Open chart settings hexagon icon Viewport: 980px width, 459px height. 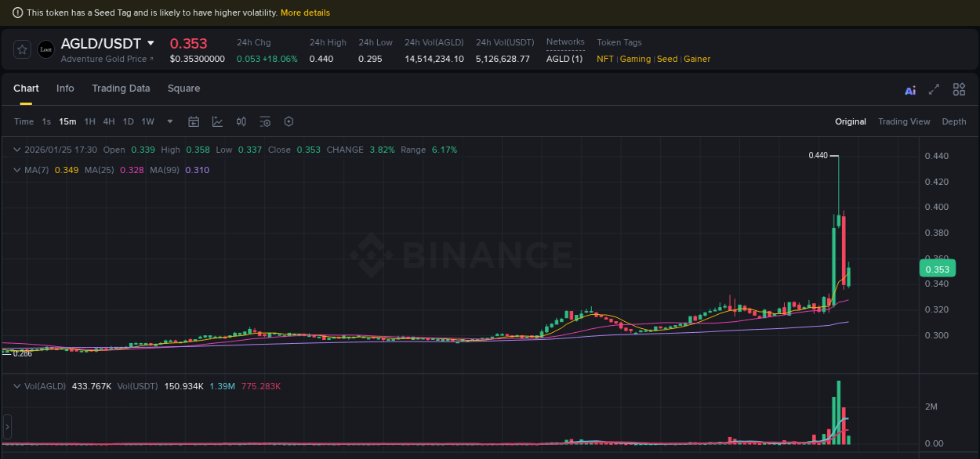[288, 121]
